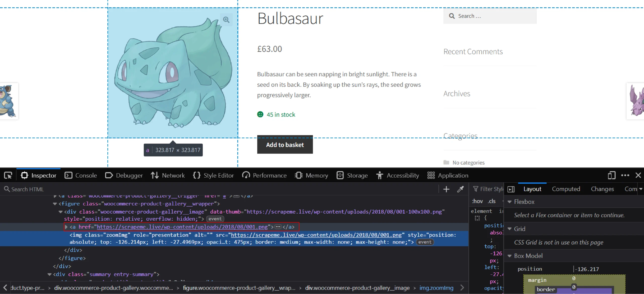Click the Bulbasaur product image
Viewport: 644px width, 294px height.
[x=173, y=73]
